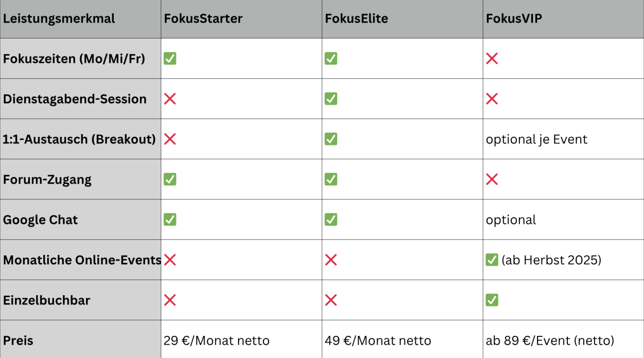Image resolution: width=644 pixels, height=358 pixels.
Task: Click the FokusVIP column header
Action: [x=563, y=19]
